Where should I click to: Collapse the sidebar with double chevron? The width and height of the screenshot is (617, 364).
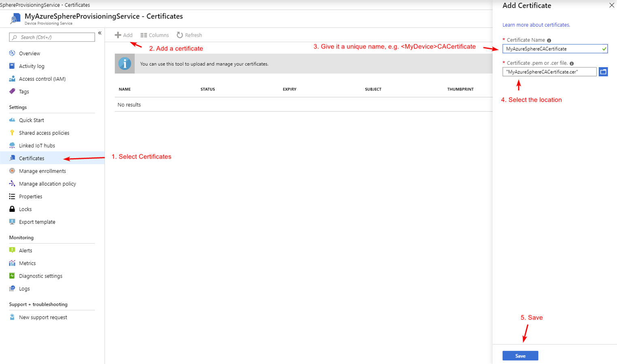100,33
